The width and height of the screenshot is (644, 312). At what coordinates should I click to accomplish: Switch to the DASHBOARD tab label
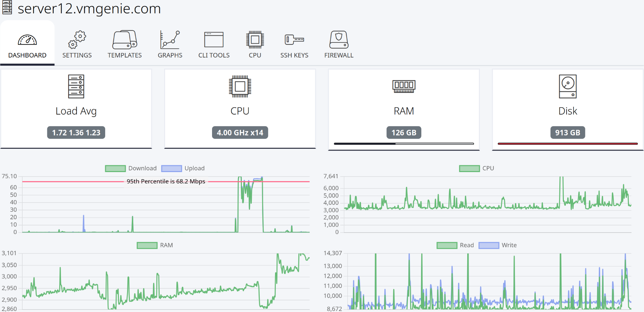[x=27, y=55]
